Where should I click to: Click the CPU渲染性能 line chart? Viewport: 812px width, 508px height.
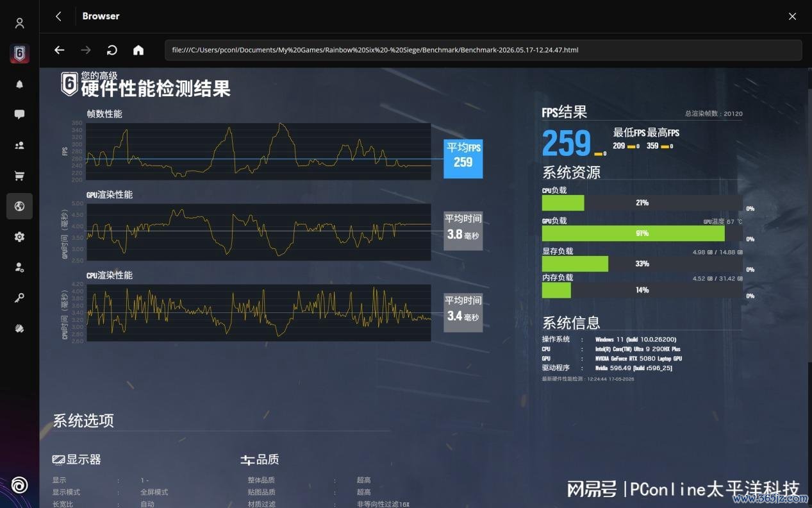pyautogui.click(x=258, y=313)
